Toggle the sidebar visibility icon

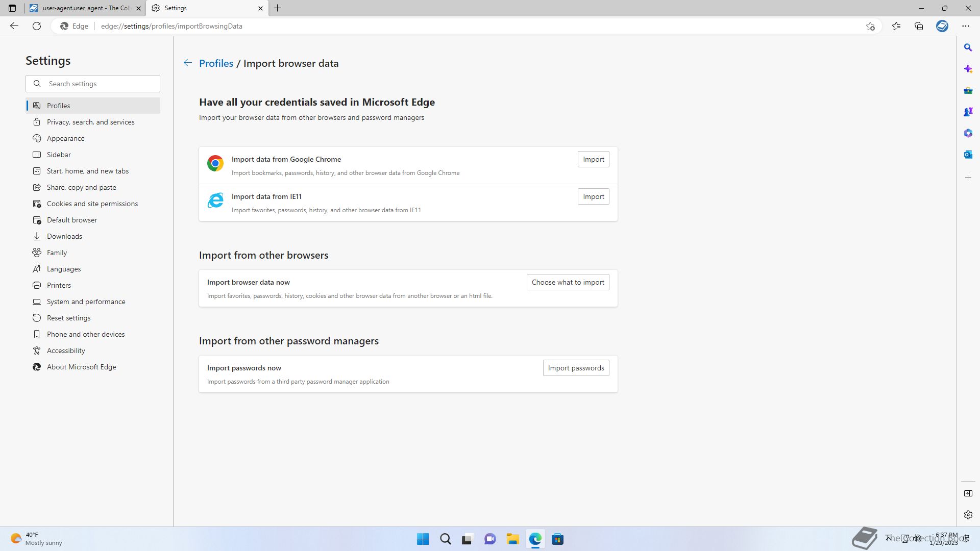click(x=968, y=493)
